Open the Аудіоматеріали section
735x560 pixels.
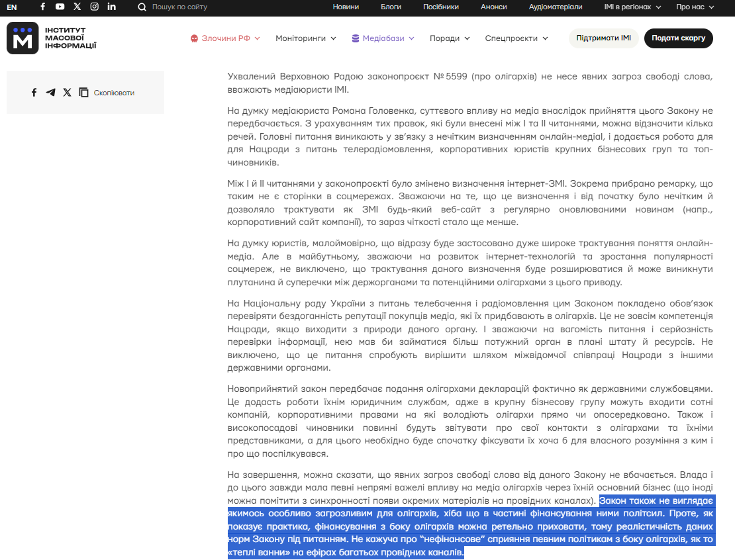556,7
